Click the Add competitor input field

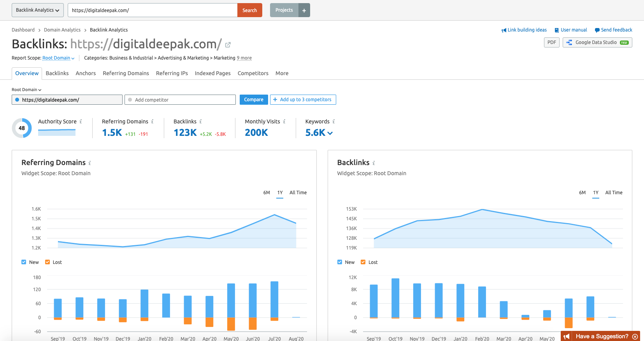180,100
